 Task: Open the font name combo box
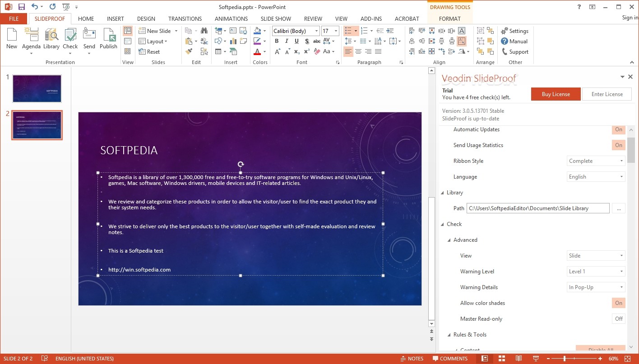(296, 31)
